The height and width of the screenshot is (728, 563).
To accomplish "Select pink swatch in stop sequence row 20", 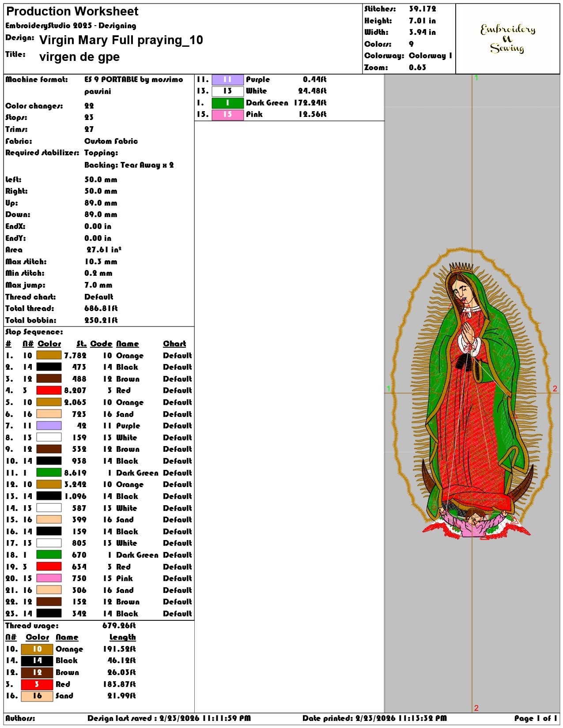I will pos(49,578).
